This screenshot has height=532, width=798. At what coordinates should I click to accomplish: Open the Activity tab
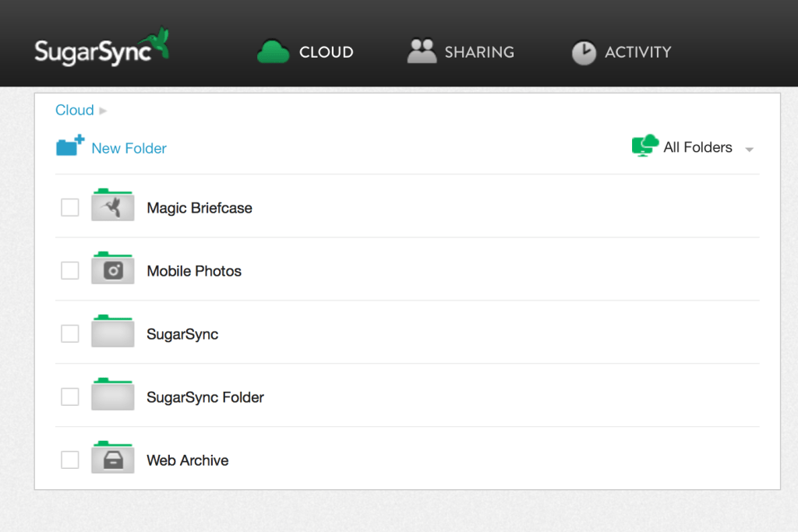pos(637,52)
